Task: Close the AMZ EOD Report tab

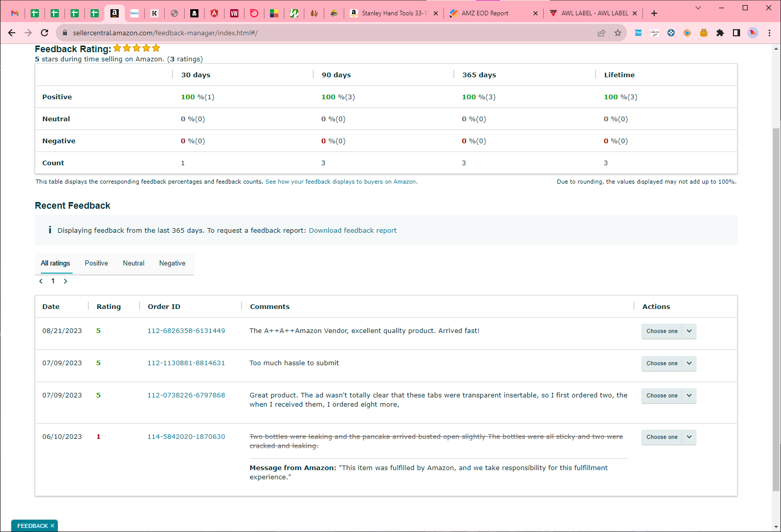Action: click(535, 13)
